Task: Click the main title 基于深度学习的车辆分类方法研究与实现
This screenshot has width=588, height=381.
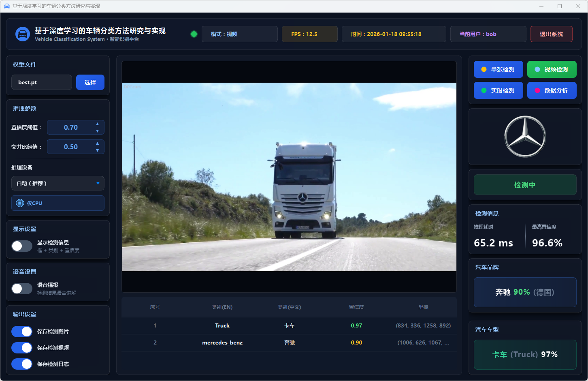Action: point(100,31)
